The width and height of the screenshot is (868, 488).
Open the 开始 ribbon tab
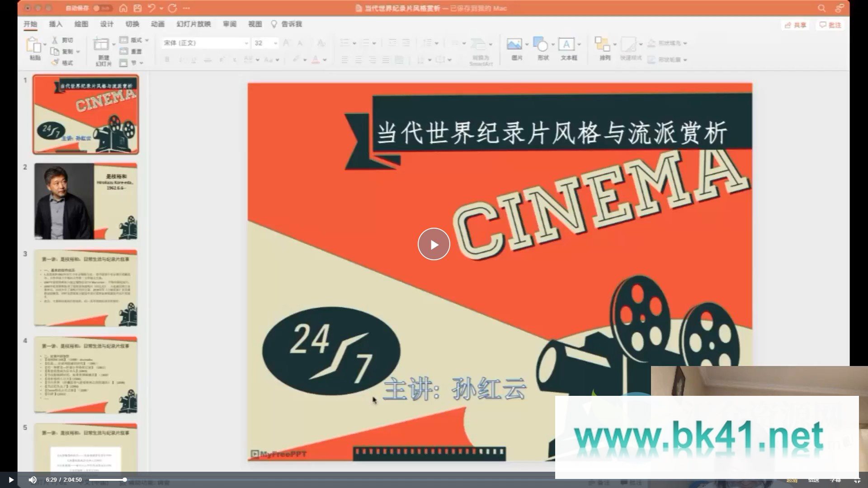[30, 24]
